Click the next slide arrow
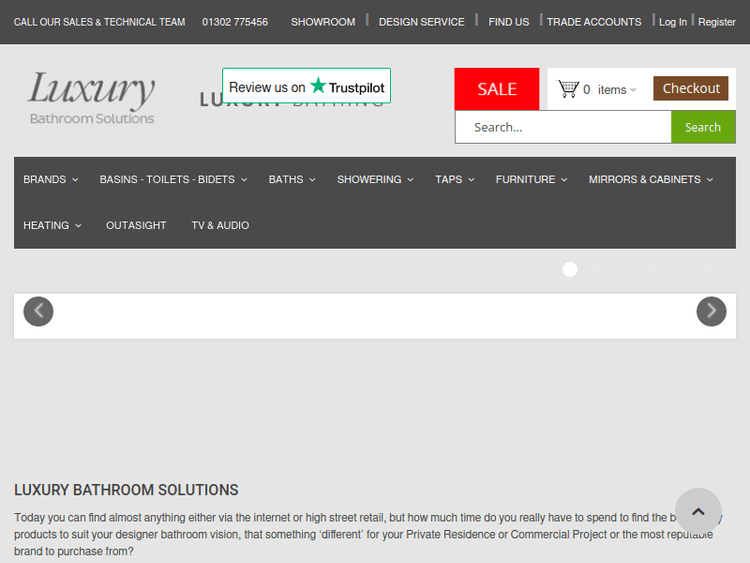The height and width of the screenshot is (563, 750). coord(711,312)
